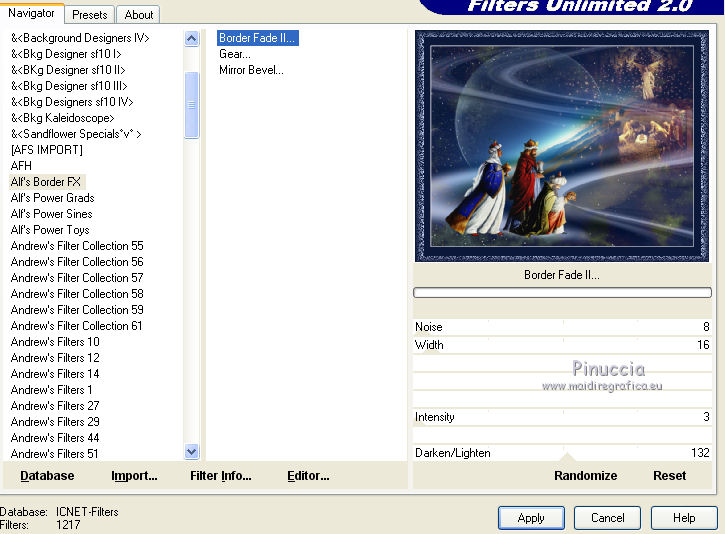Pick Andrew's Filters 44
The image size is (725, 534).
(x=55, y=438)
